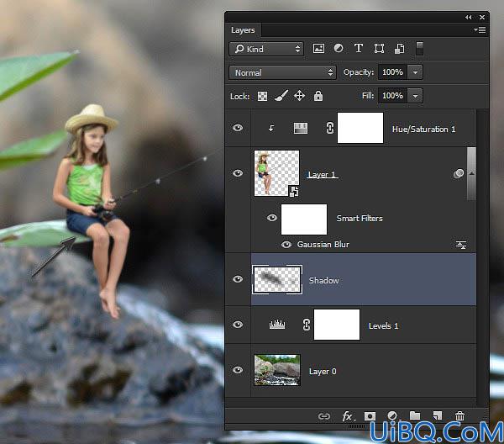
Task: Add a layer mask button
Action: coord(370,416)
